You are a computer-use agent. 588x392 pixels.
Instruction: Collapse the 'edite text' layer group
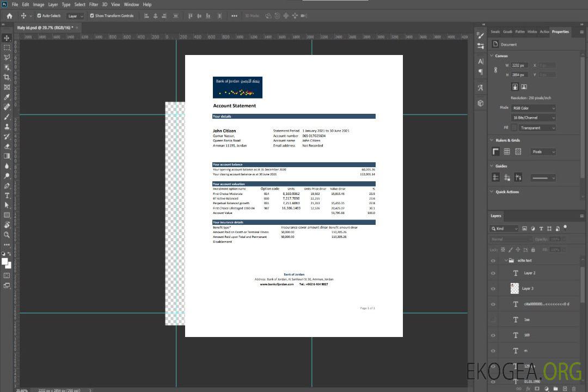[x=506, y=260]
